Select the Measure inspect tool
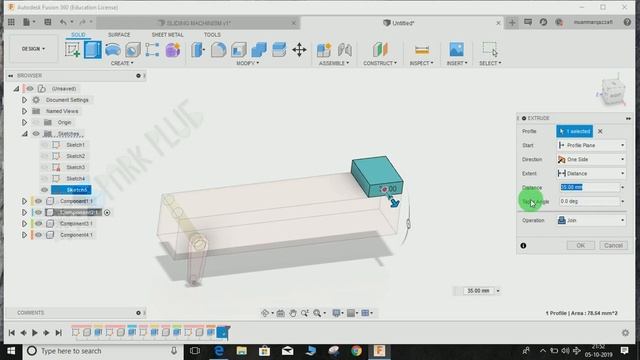Viewport: 640px width, 360px height. point(422,50)
